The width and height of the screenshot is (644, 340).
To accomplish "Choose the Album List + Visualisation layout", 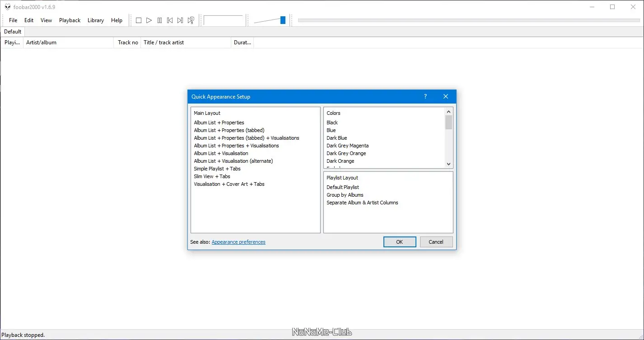I will (221, 153).
